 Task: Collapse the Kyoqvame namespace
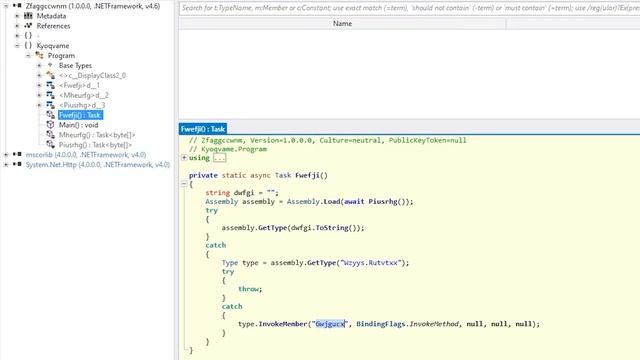[x=17, y=45]
